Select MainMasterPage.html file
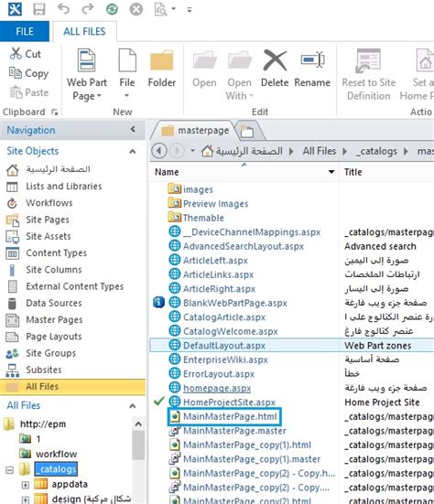The height and width of the screenshot is (504, 434). pyautogui.click(x=230, y=416)
